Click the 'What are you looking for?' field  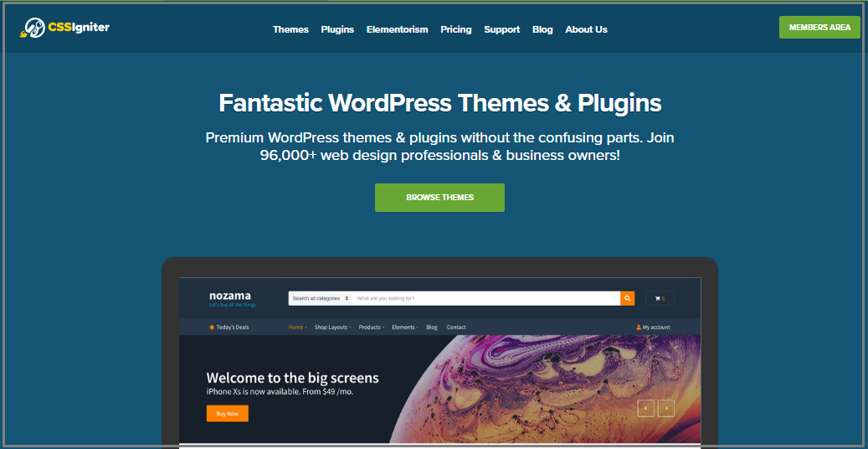pos(486,298)
